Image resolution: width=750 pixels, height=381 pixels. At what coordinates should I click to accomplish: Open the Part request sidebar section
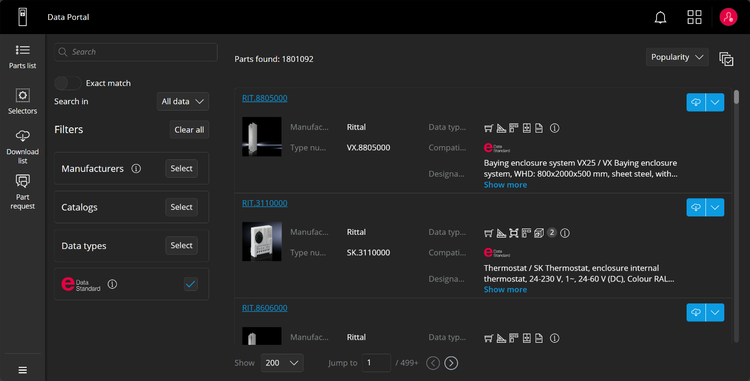click(22, 192)
